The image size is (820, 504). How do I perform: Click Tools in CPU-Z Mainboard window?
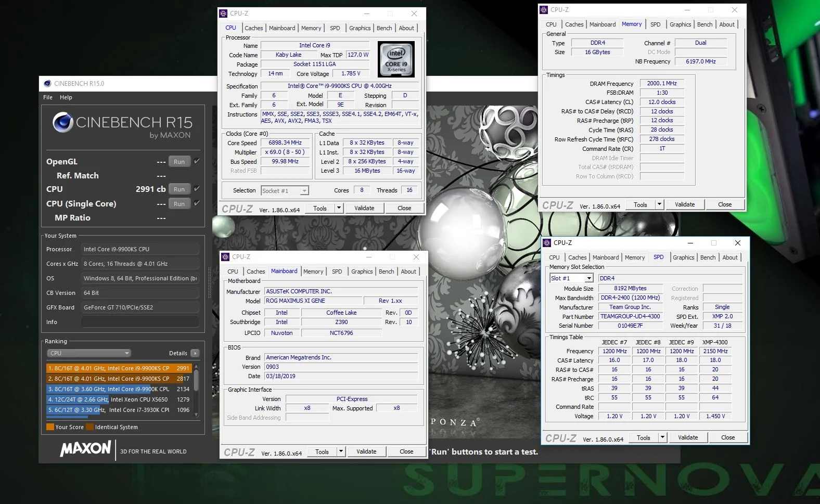click(322, 451)
